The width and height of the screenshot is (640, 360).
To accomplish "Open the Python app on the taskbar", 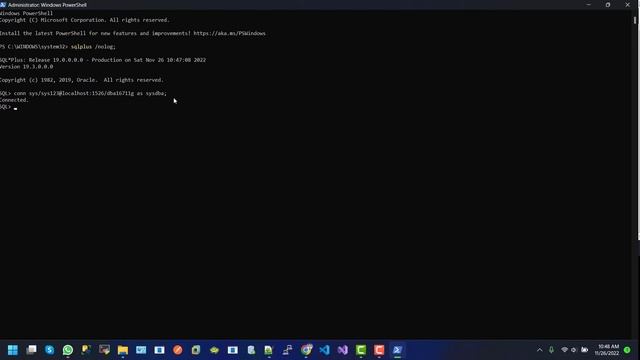I will pyautogui.click(x=86, y=350).
